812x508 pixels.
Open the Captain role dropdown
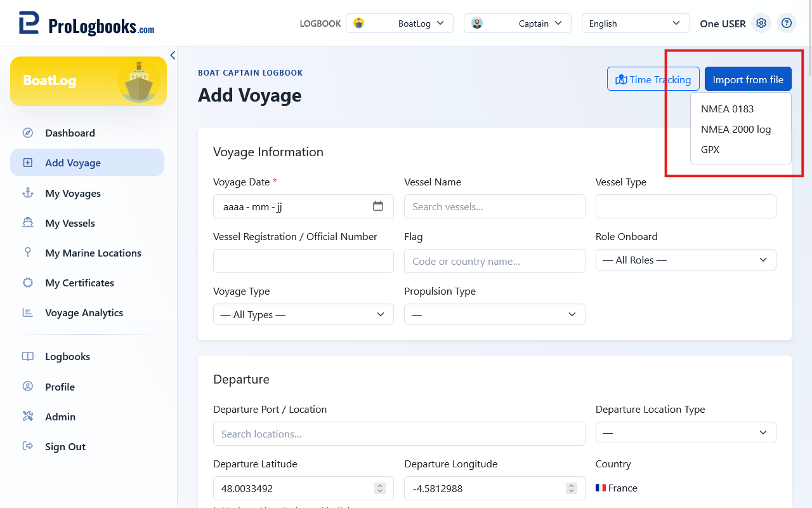[x=518, y=23]
